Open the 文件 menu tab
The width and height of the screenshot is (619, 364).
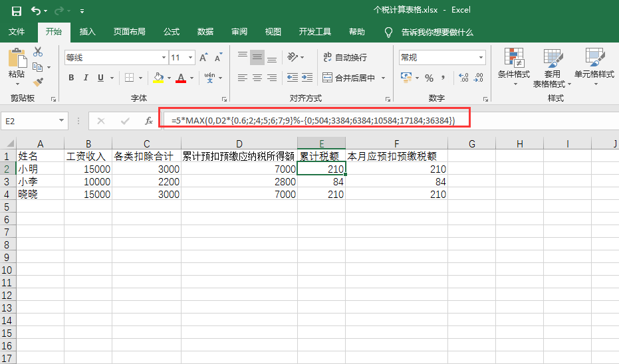pos(17,32)
